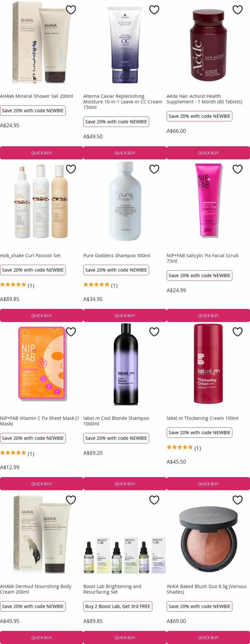
Task: Favorite the label.m Cool Blonde Shampoo
Action: (x=154, y=332)
